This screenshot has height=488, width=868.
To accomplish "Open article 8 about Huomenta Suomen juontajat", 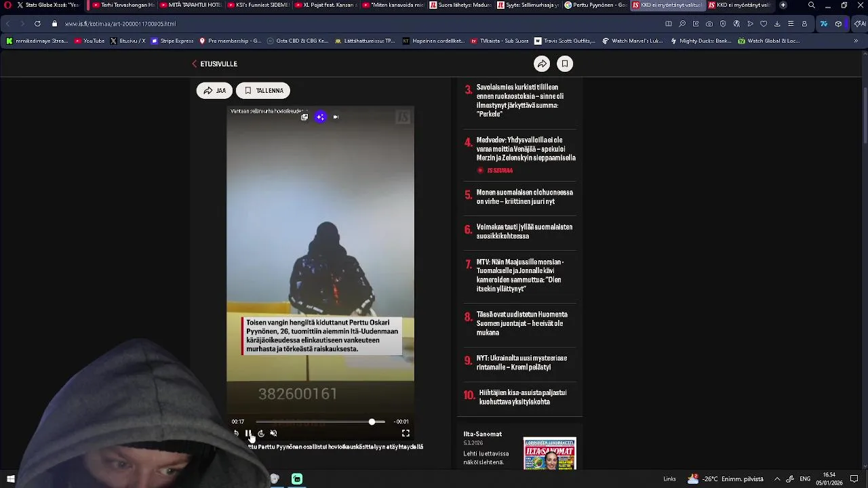I will 519,323.
